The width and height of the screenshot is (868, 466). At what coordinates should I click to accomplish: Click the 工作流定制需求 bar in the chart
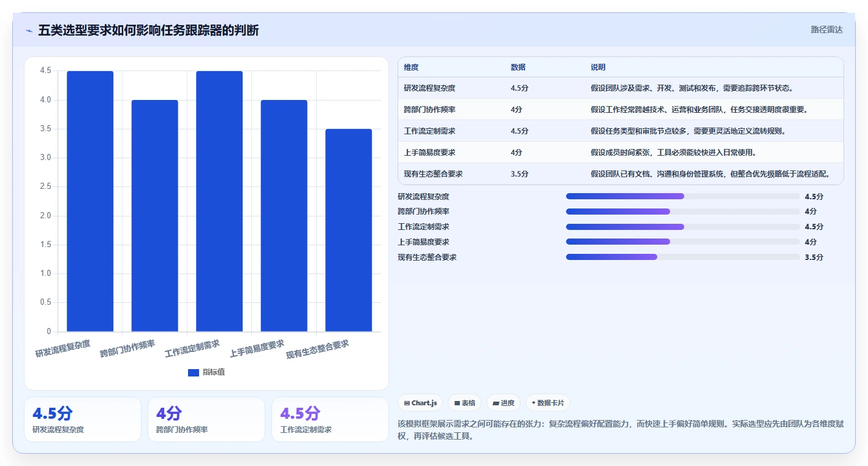(219, 201)
